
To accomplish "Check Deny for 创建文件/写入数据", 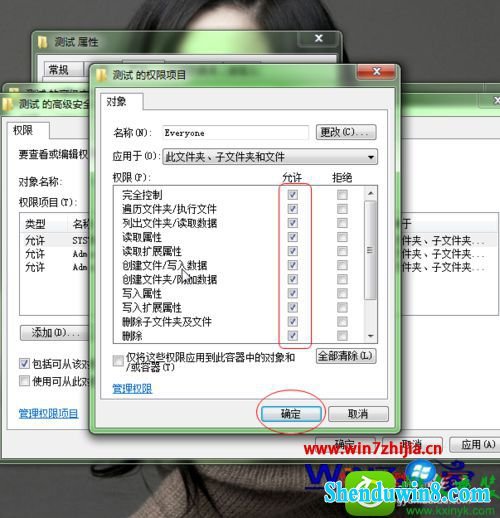I will point(342,265).
